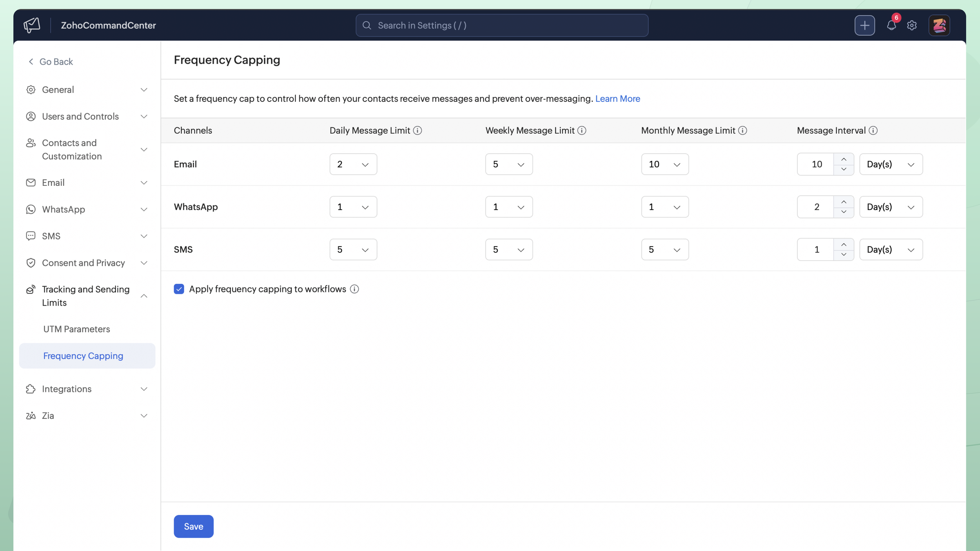The width and height of the screenshot is (980, 551).
Task: Open Users and Controls section
Action: pos(87,116)
